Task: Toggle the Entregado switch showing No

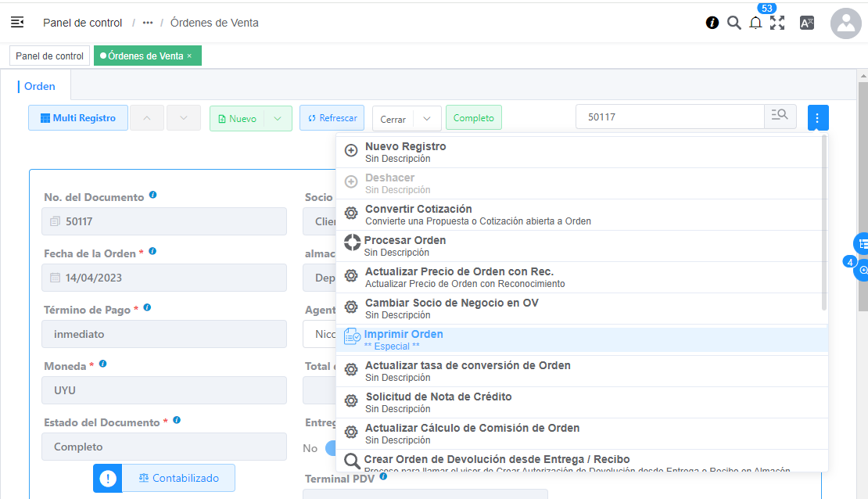Action: point(328,448)
